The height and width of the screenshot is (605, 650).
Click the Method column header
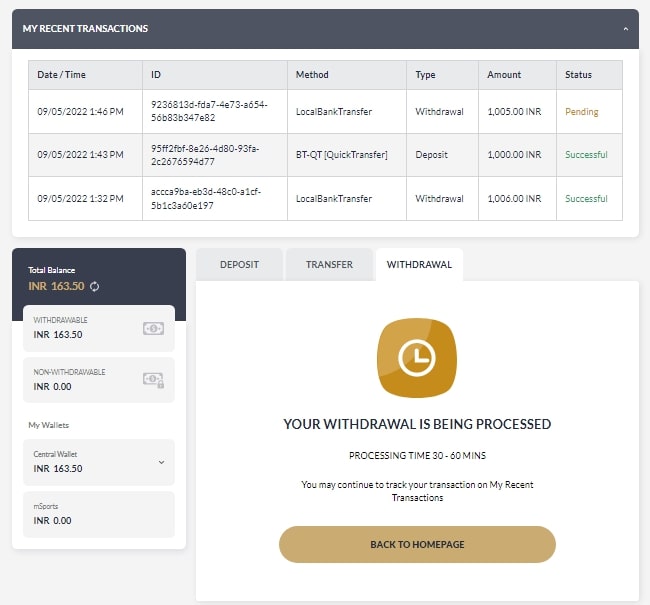312,75
